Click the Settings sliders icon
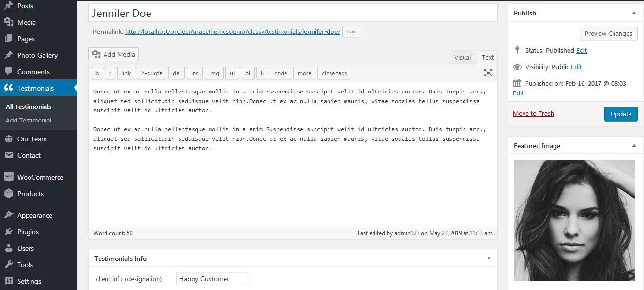 point(9,281)
